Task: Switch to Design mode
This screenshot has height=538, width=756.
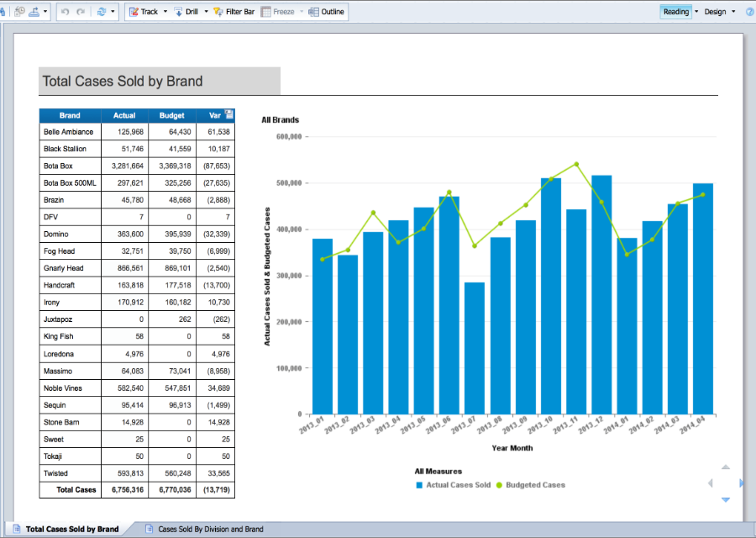Action: point(715,12)
